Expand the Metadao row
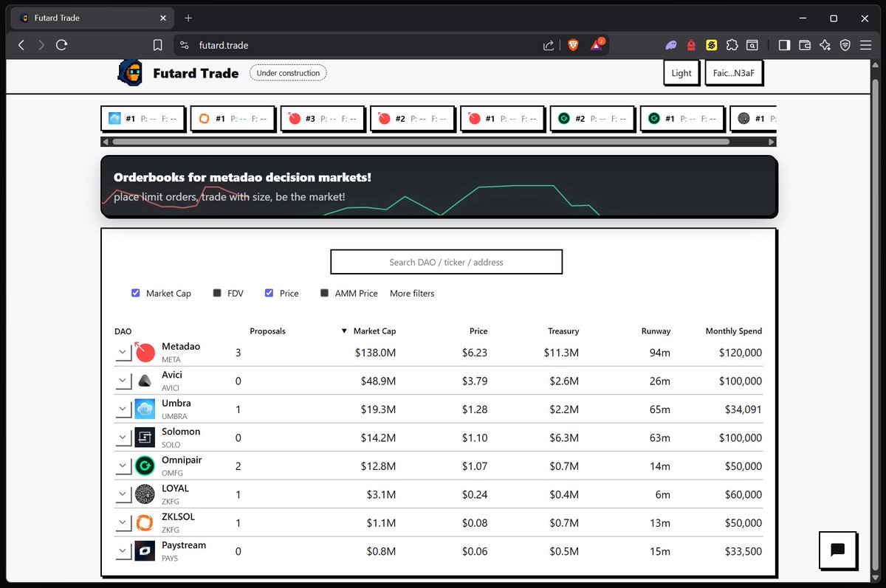Viewport: 886px width, 588px height. (x=123, y=353)
